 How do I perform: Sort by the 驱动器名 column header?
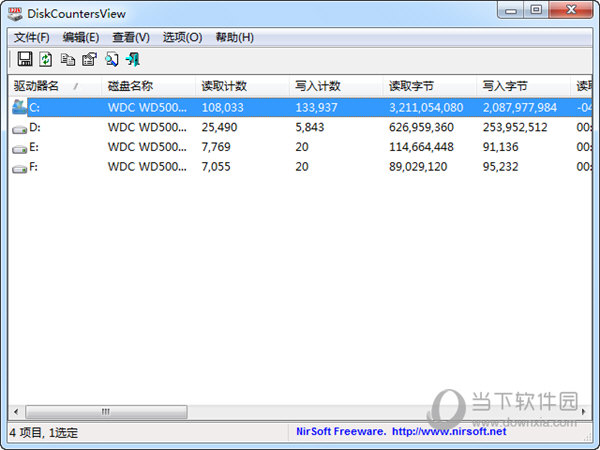pyautogui.click(x=55, y=86)
